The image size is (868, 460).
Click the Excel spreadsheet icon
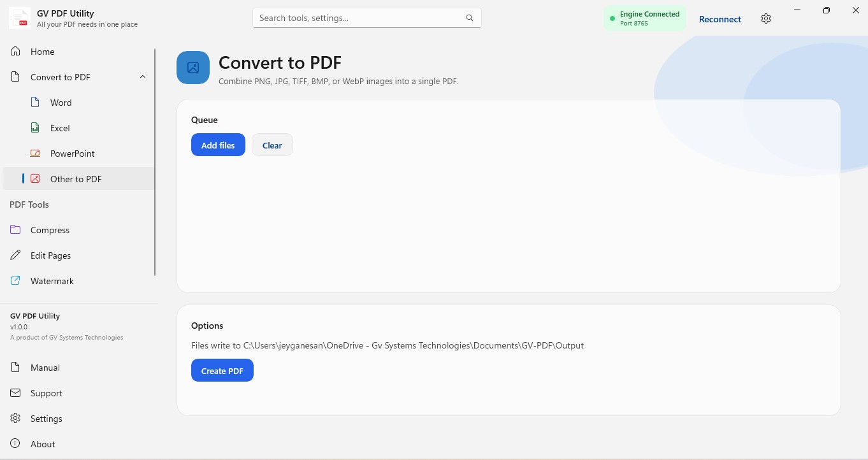click(35, 127)
